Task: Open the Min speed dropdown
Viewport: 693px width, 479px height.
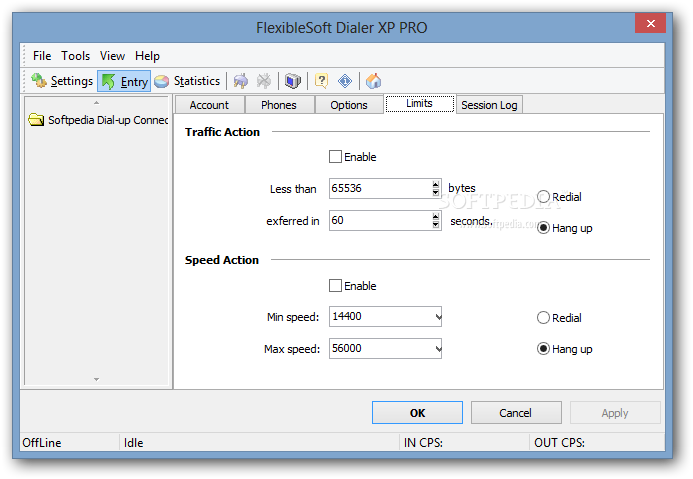Action: tap(438, 317)
